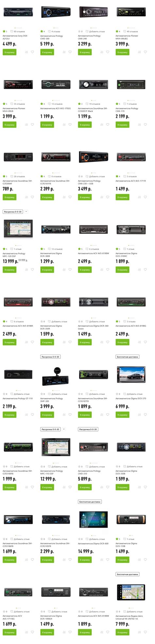The width and height of the screenshot is (155, 644).
Task: Open Рассрочка 0-0-30 badge on Prology SMP-300
Action: point(51,357)
